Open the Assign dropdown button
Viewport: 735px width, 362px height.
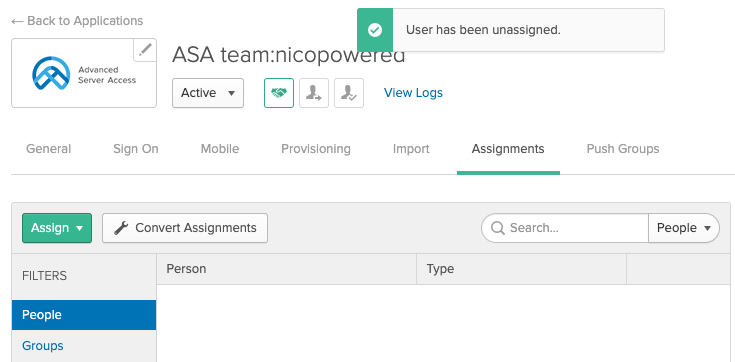(x=57, y=228)
